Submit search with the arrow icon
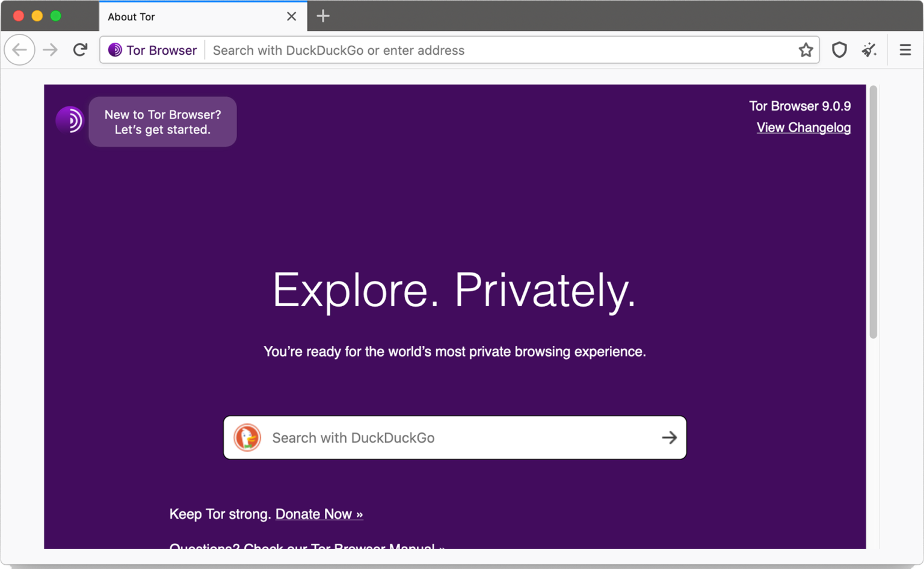 click(x=669, y=437)
